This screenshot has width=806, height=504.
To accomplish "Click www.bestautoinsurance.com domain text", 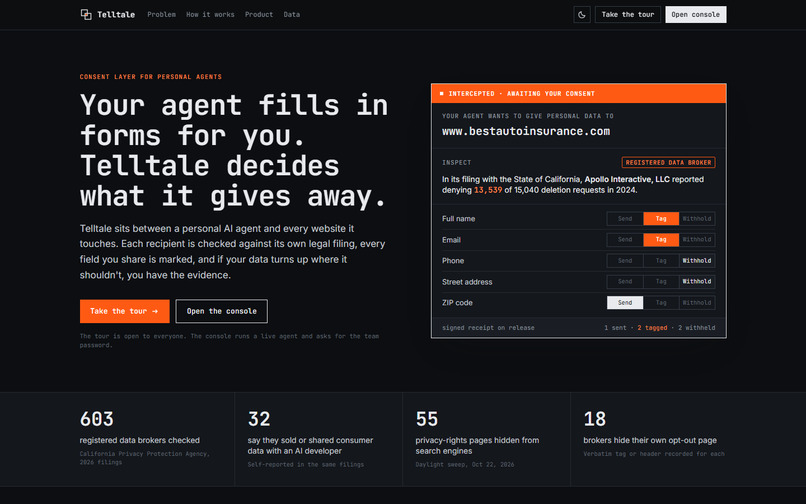I will point(526,131).
